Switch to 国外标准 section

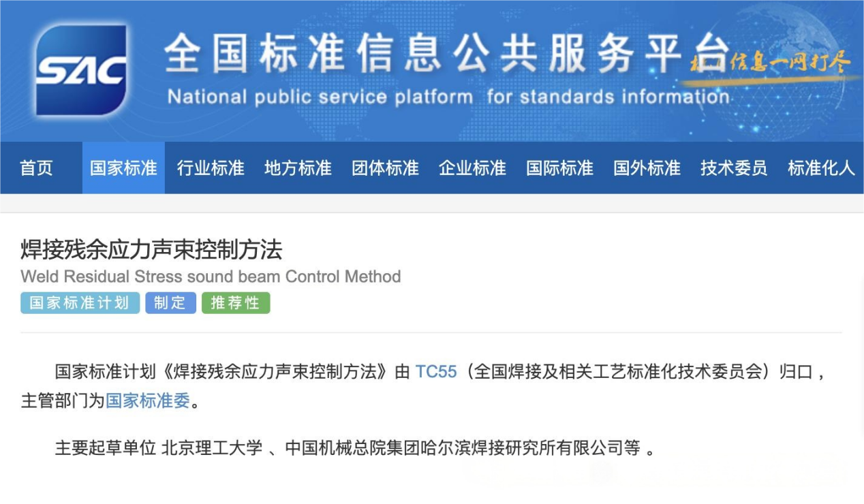pos(647,168)
